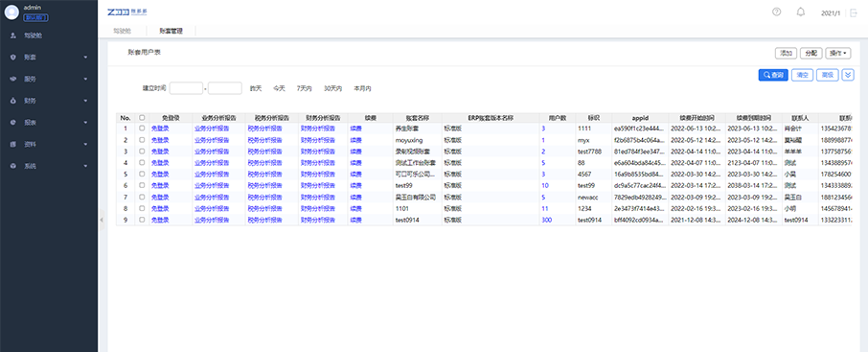Switch to the 驾驶舱 tab
868x352 pixels.
[123, 31]
